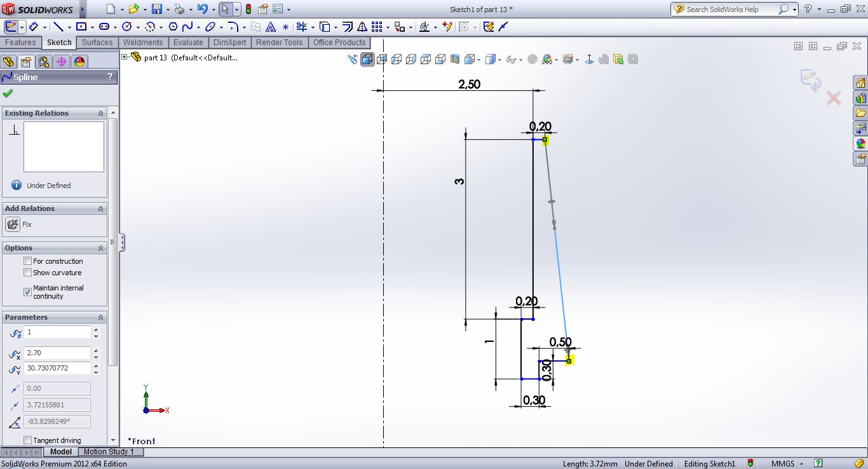The height and width of the screenshot is (469, 868).
Task: Open the ConfigurationManager tab icon
Action: point(43,62)
